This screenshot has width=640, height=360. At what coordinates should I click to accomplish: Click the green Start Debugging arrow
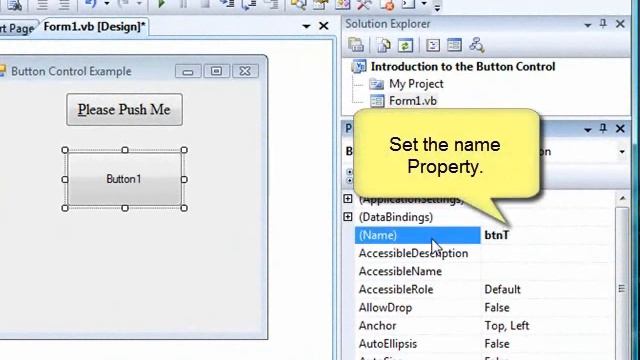[x=161, y=4]
